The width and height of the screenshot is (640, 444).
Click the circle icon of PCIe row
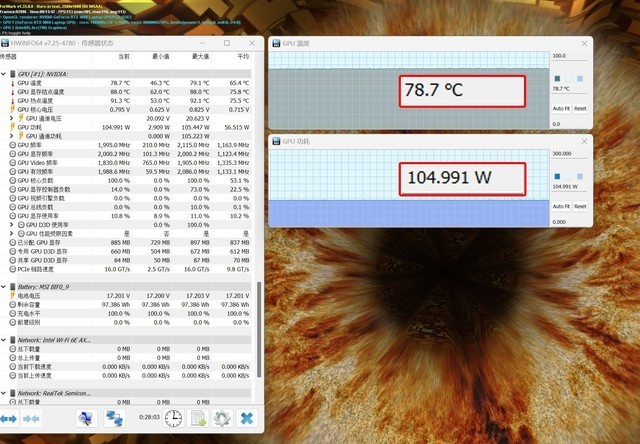[x=13, y=269]
